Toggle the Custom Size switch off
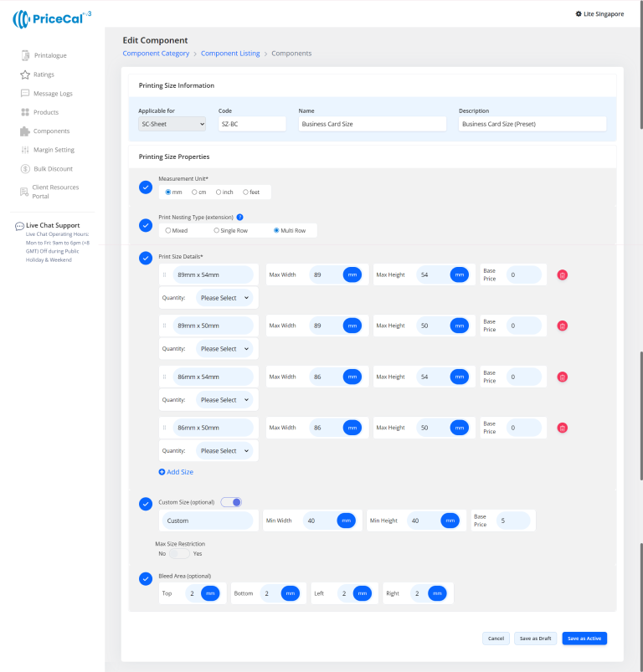 [231, 502]
